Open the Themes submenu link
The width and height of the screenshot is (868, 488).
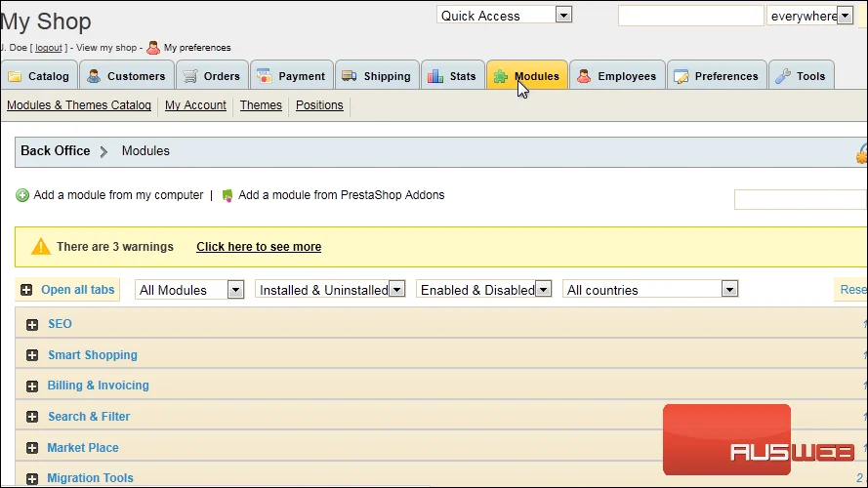(x=261, y=105)
